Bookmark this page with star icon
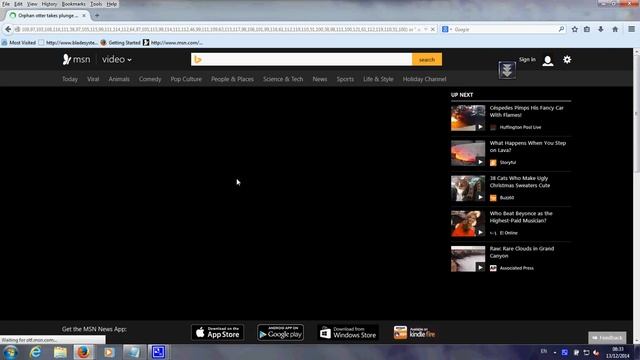 point(575,29)
